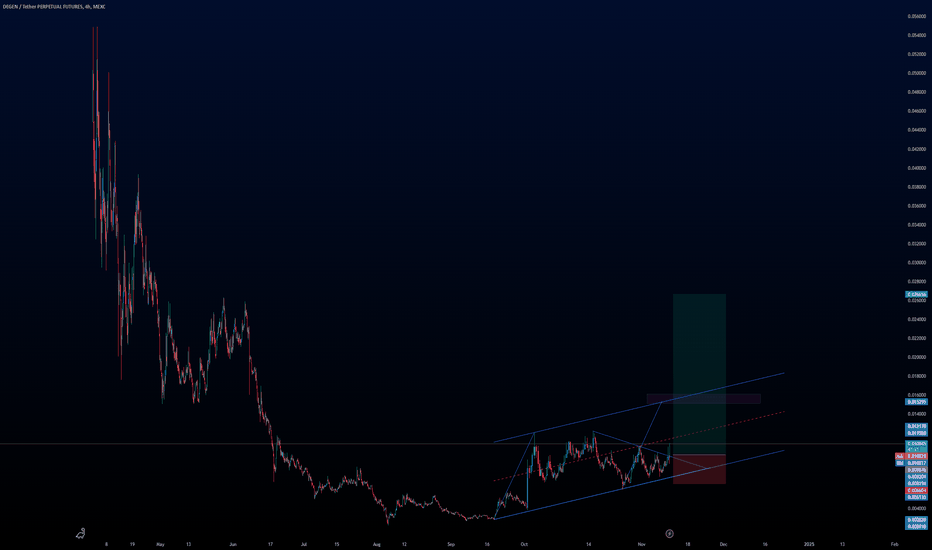Click the 0.056000 price axis label
The image size is (932, 550).
point(916,17)
